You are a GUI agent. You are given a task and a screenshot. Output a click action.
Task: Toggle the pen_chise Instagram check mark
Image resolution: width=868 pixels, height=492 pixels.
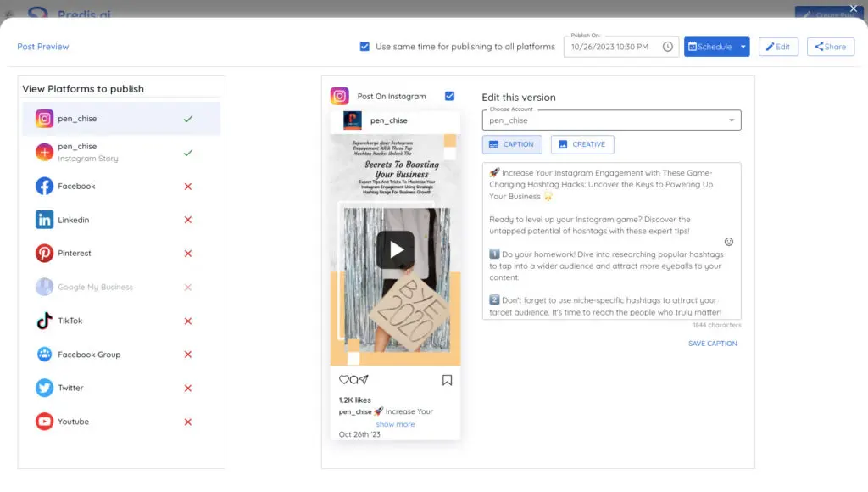[x=188, y=119]
